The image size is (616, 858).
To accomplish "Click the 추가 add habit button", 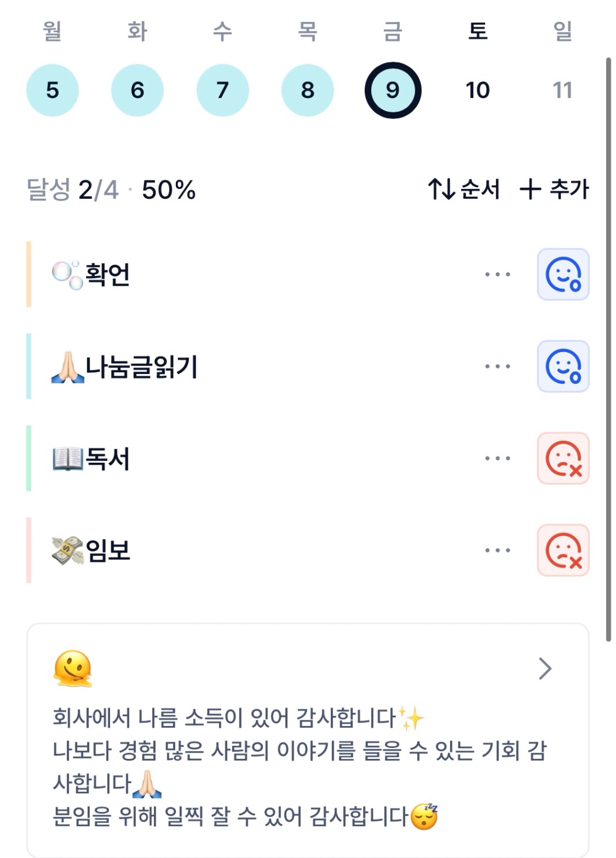I will coord(554,189).
